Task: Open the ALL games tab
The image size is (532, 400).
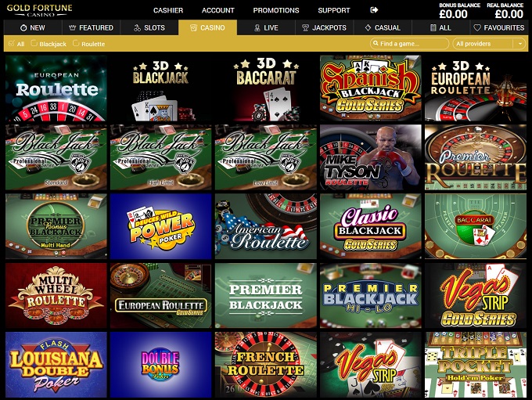Action: 440,28
